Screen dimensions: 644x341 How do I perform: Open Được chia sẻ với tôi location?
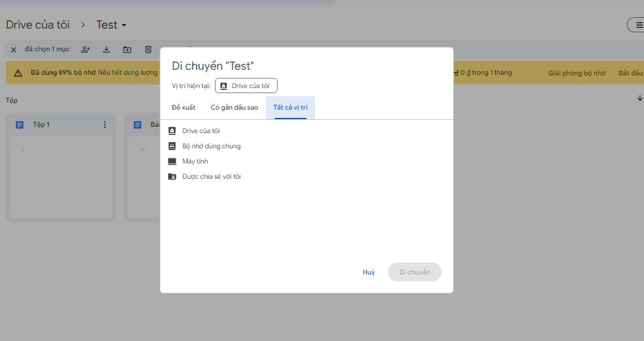pos(211,177)
